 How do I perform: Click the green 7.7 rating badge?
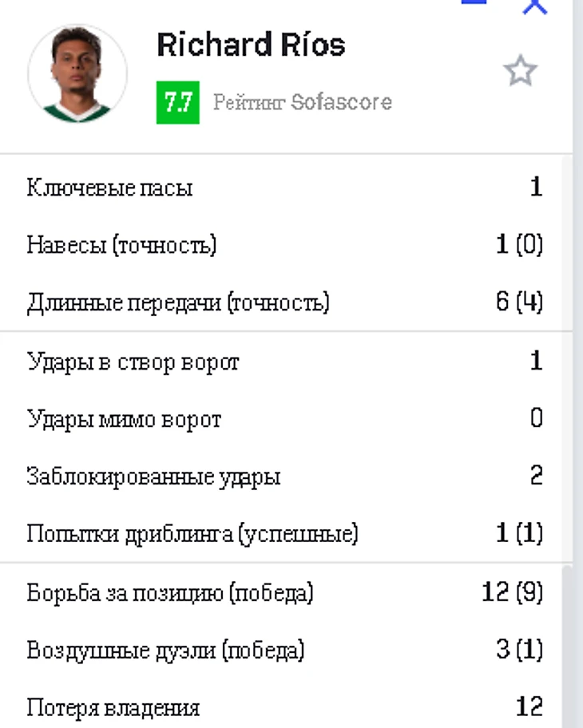click(178, 103)
